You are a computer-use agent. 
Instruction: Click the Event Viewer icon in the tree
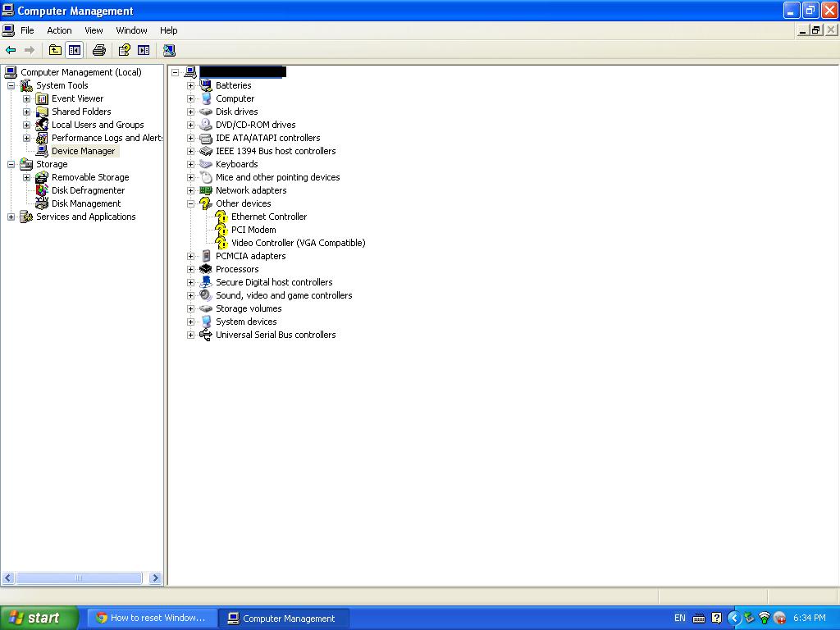tap(42, 98)
